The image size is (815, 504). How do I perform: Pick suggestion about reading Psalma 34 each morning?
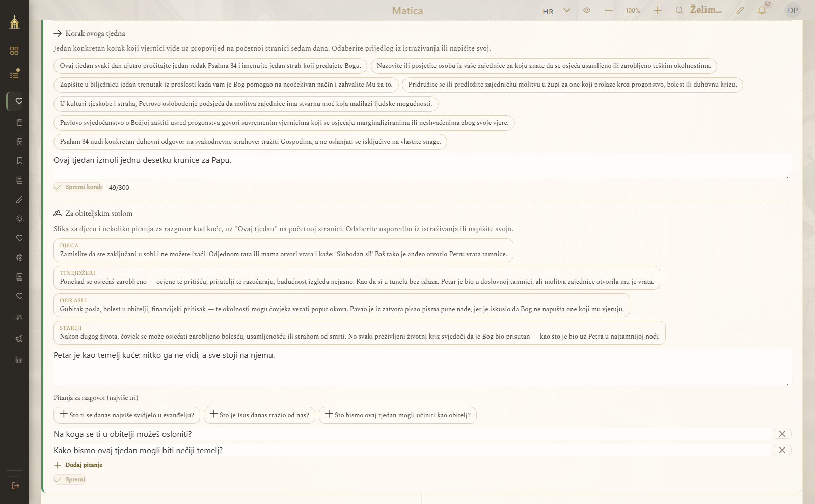(210, 66)
